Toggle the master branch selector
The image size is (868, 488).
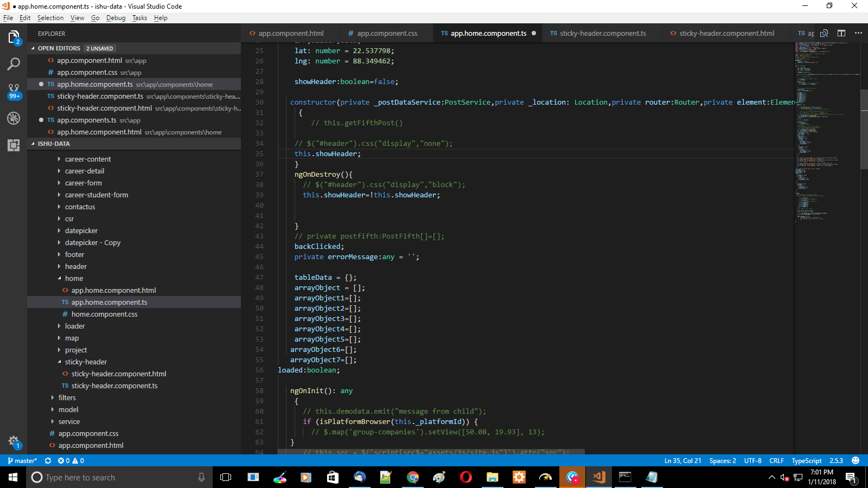click(23, 461)
